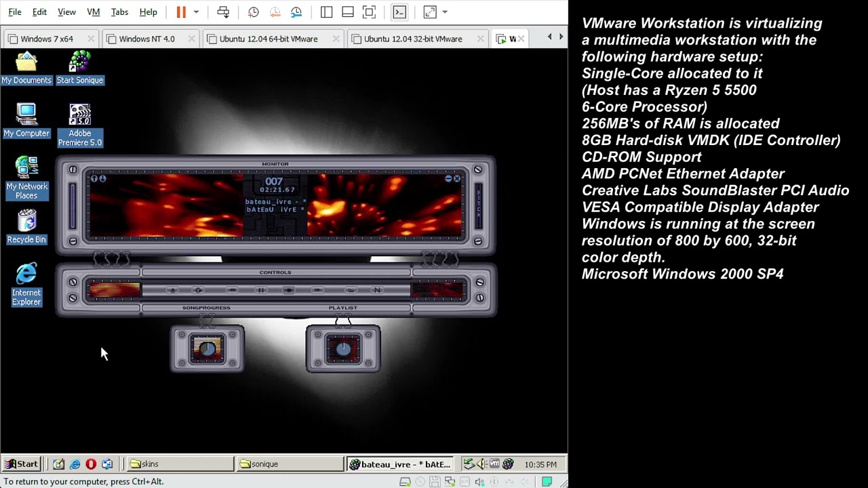Click the Monitor panel label
Screen dimensions: 868x488
tap(275, 164)
